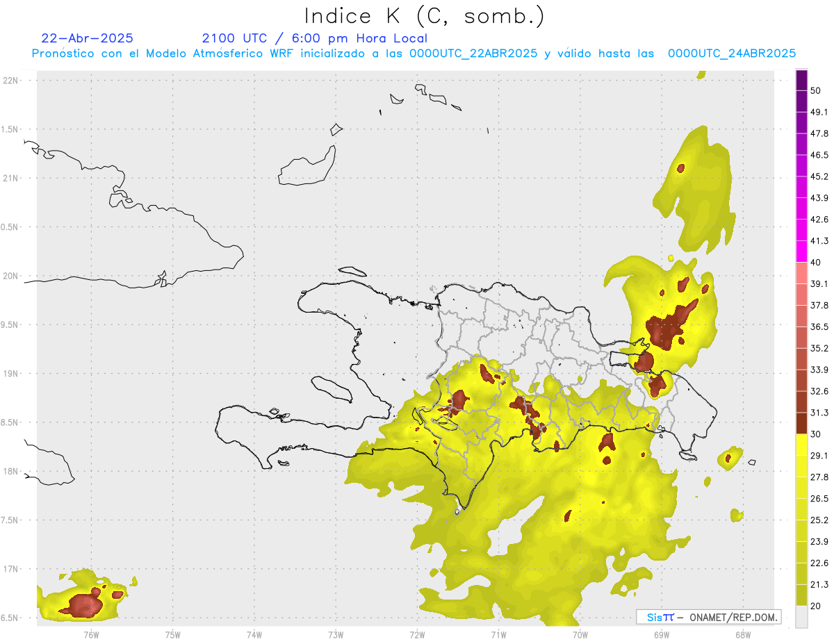Screen dimensions: 834x644
Task: Click the legend value '40'
Action: click(817, 263)
